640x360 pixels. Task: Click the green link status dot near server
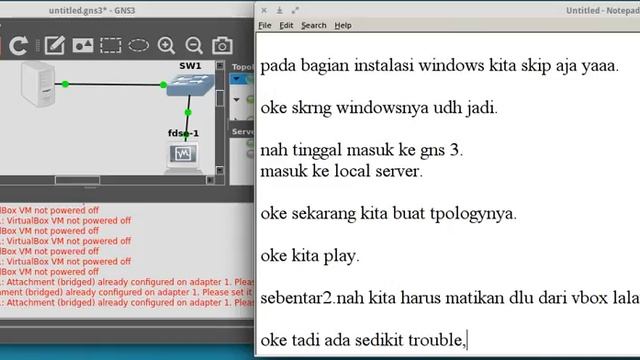pyautogui.click(x=65, y=84)
